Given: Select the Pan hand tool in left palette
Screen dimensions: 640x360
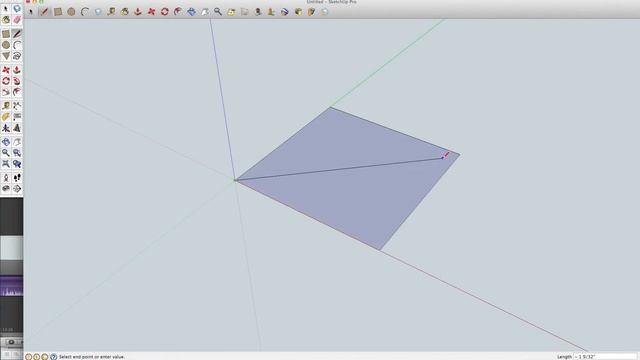Looking at the screenshot, I should tap(17, 142).
